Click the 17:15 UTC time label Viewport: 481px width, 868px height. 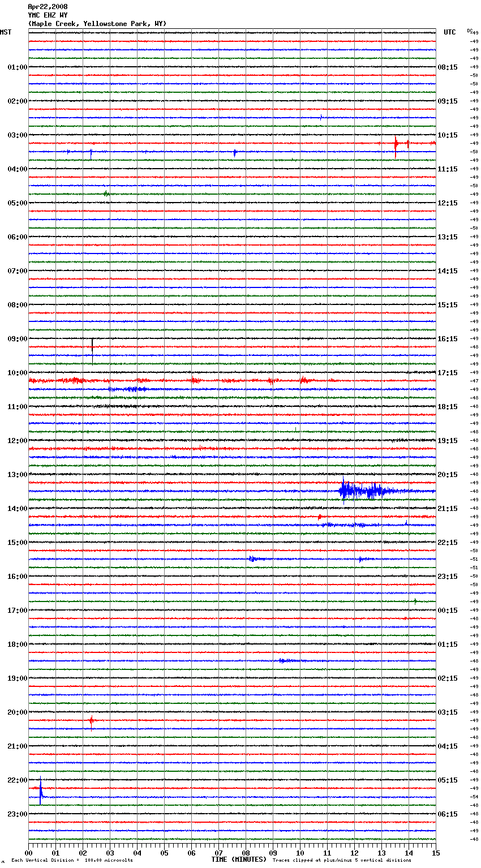(x=448, y=373)
